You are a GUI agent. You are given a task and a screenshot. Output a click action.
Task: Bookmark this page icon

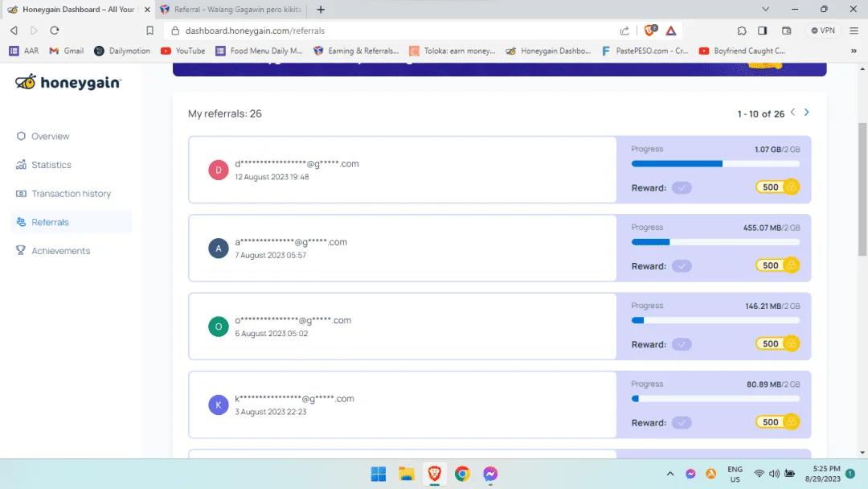pos(149,31)
